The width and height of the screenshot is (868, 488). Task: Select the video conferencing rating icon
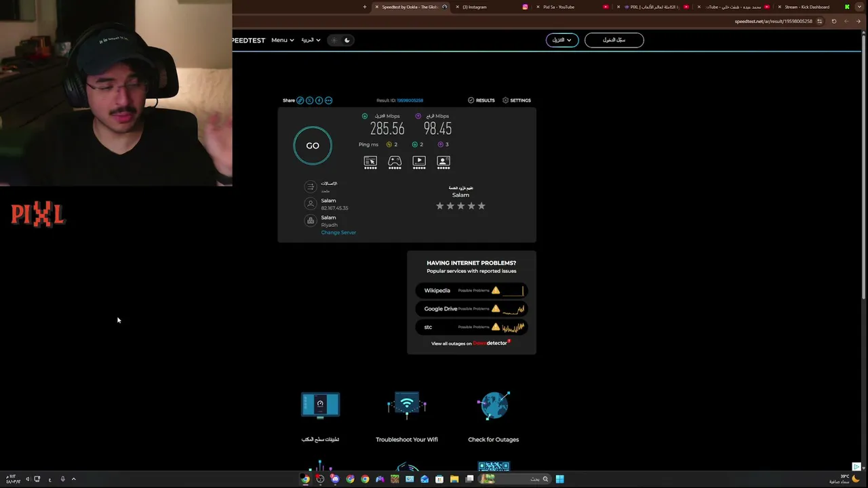(x=443, y=163)
